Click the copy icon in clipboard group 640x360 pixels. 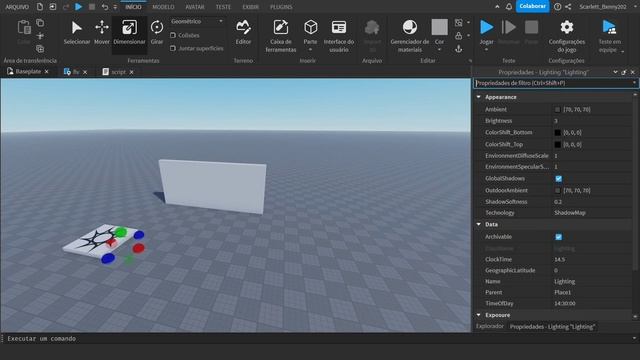40,23
